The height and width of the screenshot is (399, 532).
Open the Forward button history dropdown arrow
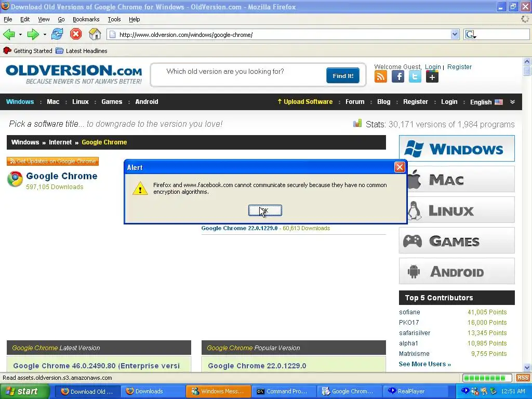(45, 35)
